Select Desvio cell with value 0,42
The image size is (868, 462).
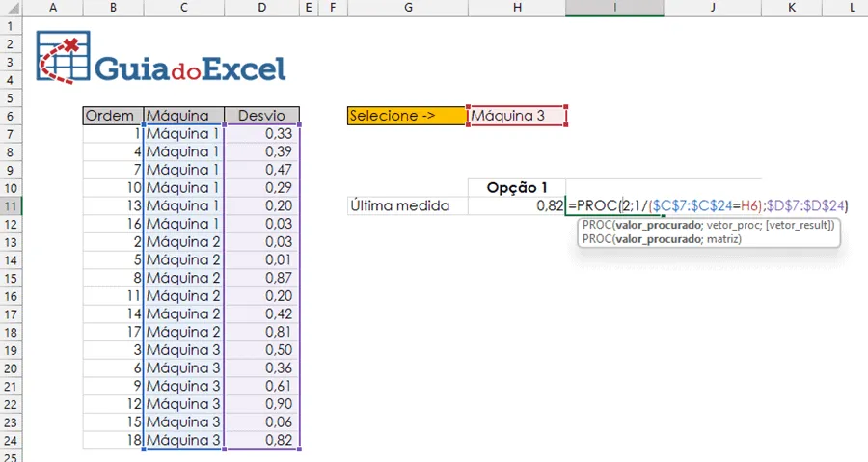261,313
